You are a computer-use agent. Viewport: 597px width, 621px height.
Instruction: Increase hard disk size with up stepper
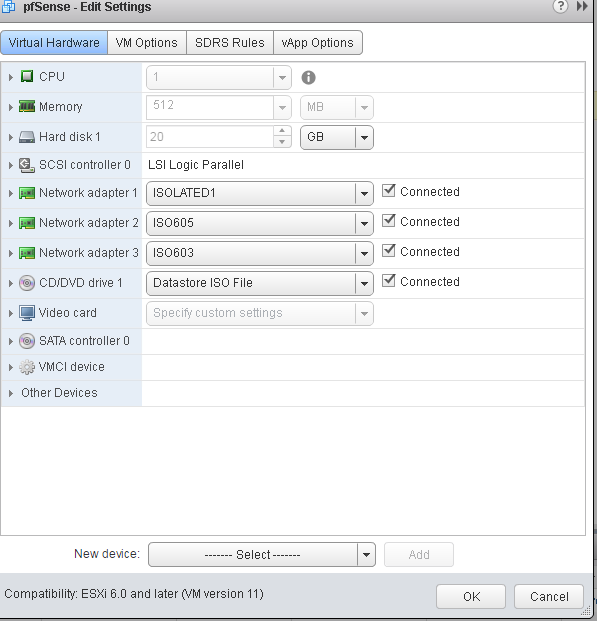pyautogui.click(x=282, y=131)
